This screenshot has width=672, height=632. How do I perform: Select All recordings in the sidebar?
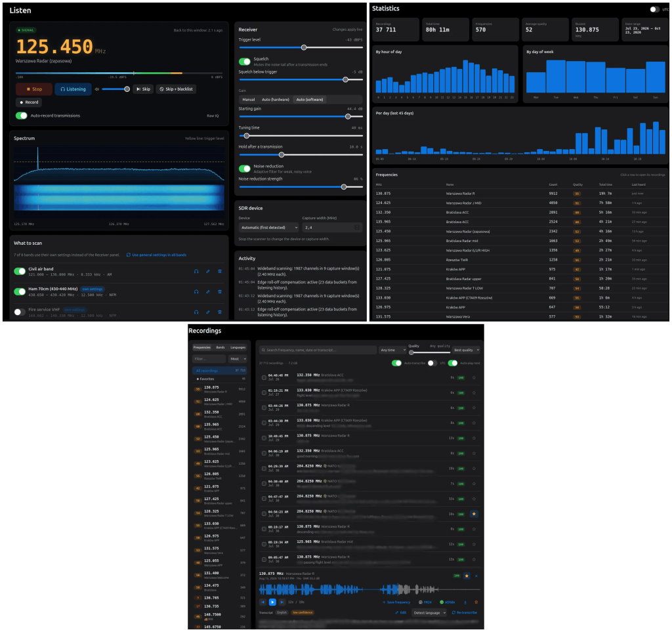click(x=220, y=371)
